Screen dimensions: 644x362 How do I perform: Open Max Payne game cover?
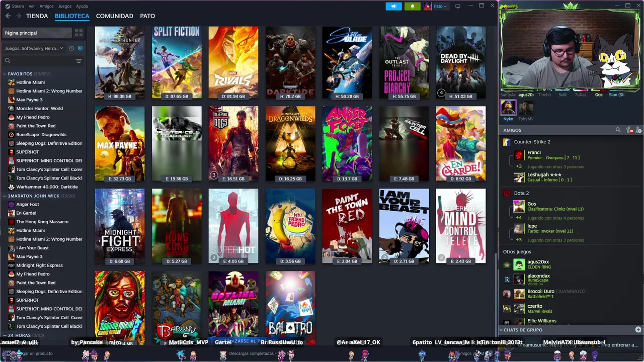tap(120, 143)
